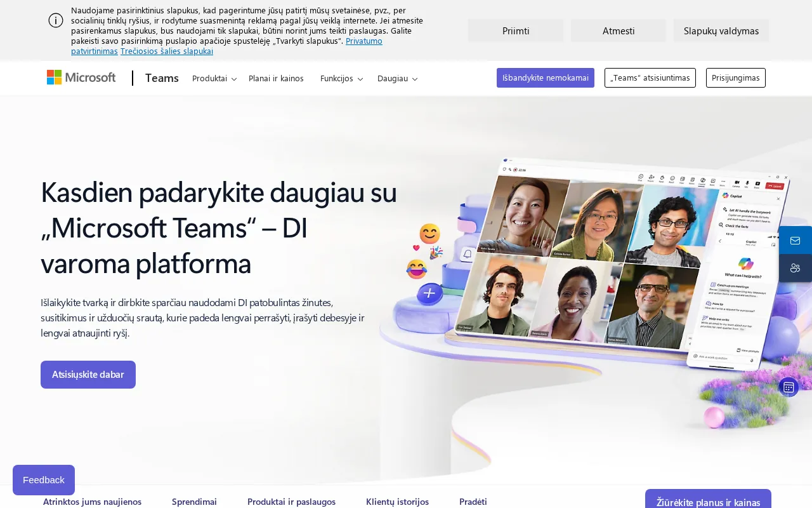Click Atsisiųskite dabar download button
812x508 pixels.
[x=88, y=375]
